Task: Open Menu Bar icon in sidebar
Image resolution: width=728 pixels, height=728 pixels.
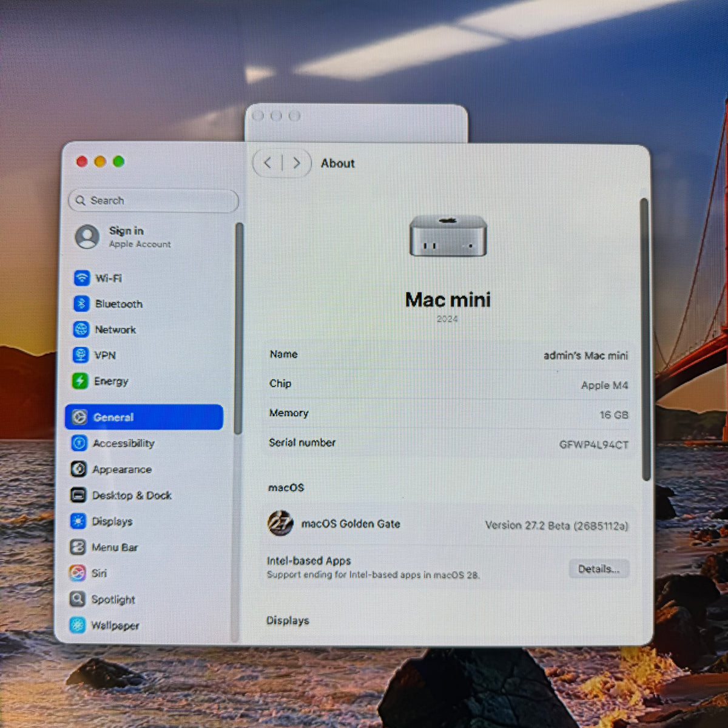Action: 78,547
